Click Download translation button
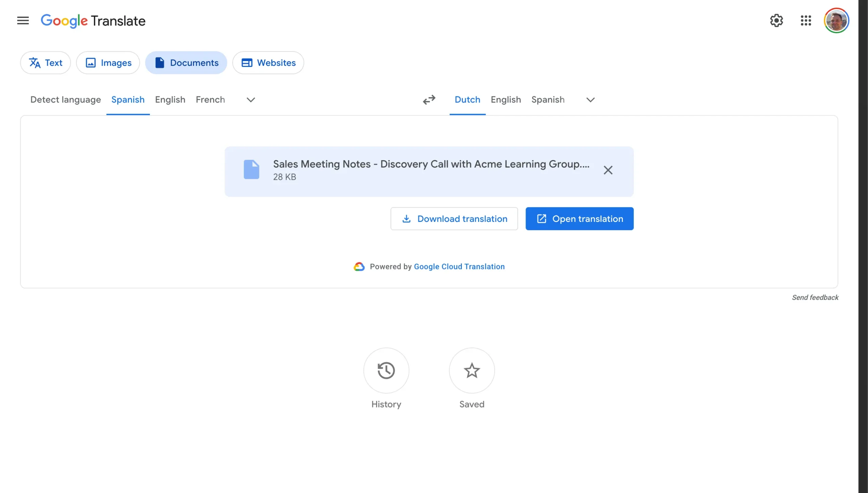Viewport: 868px width, 493px height. [x=454, y=219]
